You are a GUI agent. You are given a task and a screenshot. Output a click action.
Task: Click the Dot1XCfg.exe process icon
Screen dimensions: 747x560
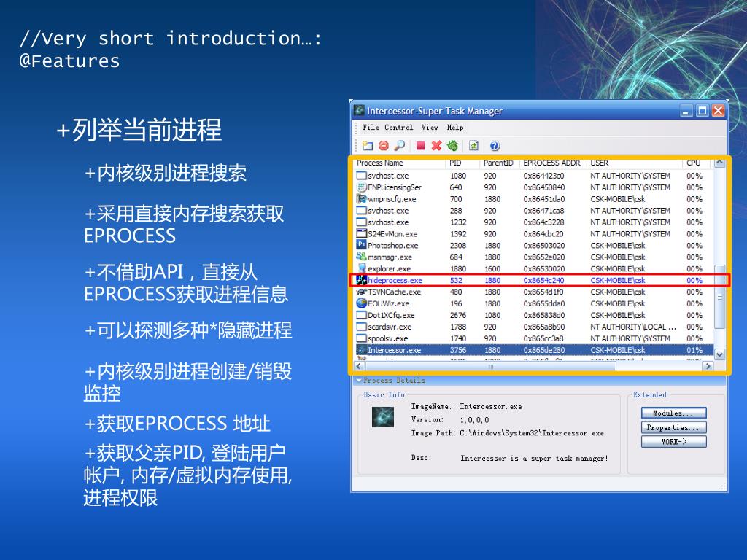[361, 315]
